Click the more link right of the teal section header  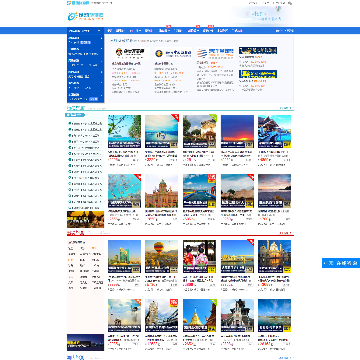click(x=286, y=108)
